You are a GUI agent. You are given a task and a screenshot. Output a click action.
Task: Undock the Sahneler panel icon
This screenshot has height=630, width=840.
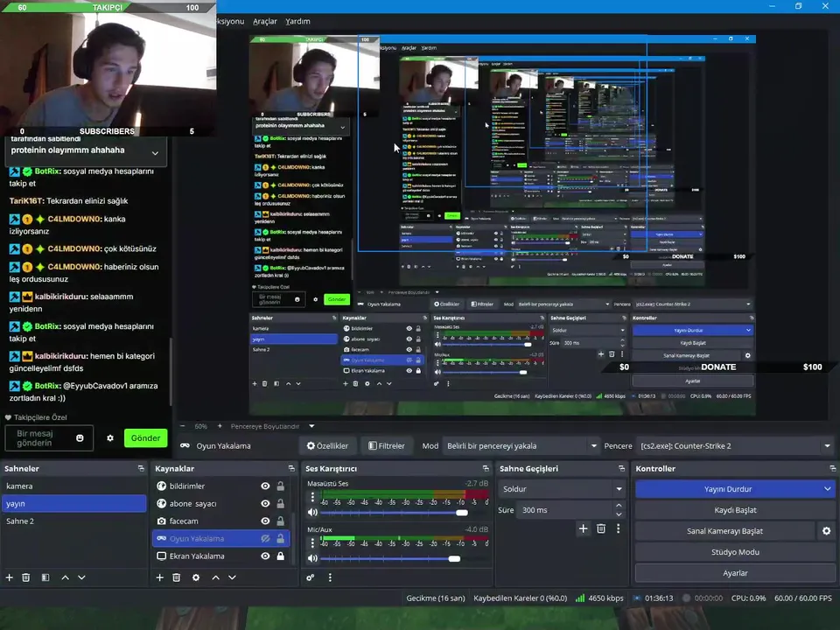coord(141,468)
